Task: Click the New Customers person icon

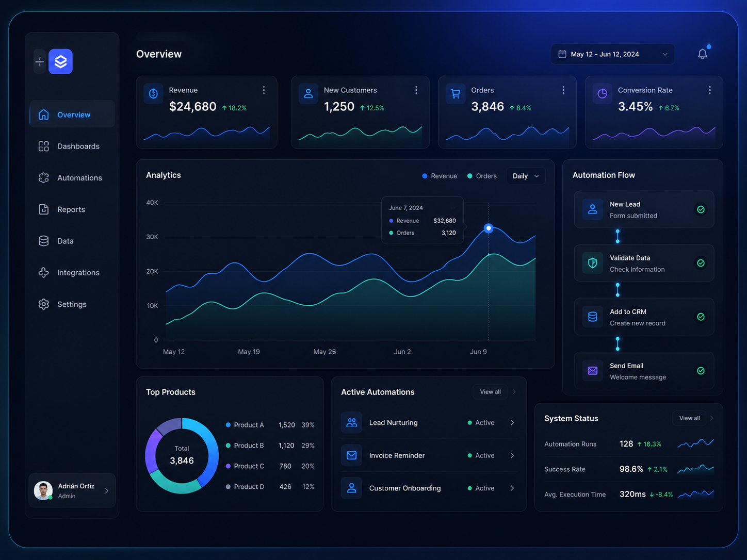Action: (308, 94)
